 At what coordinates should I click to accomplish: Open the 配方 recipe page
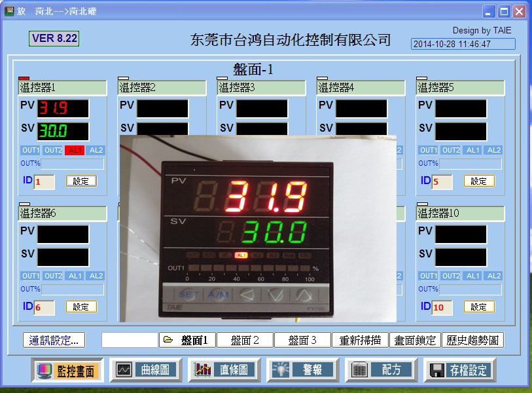[381, 369]
